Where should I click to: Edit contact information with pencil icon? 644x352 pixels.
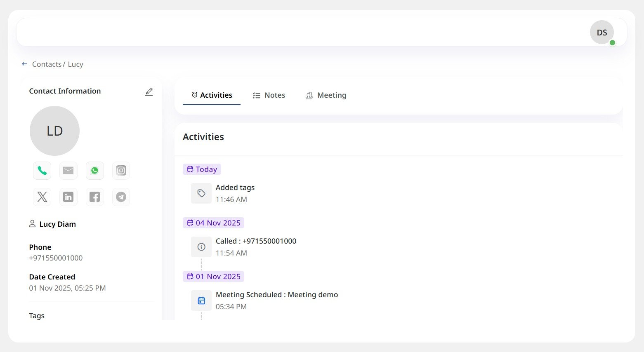tap(149, 92)
